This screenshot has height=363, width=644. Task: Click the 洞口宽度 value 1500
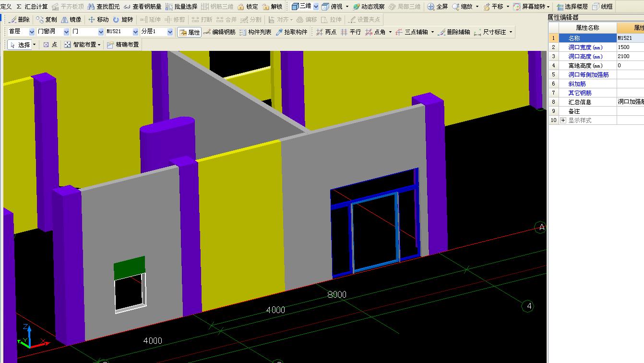coord(630,47)
